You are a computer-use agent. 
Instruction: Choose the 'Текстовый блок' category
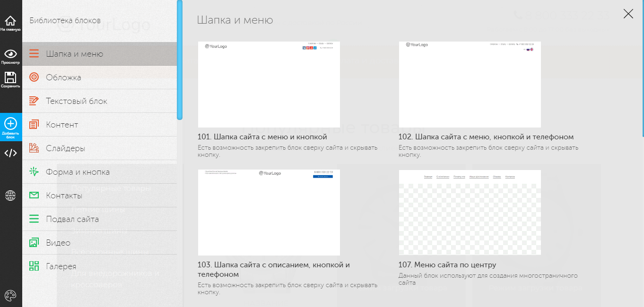77,101
